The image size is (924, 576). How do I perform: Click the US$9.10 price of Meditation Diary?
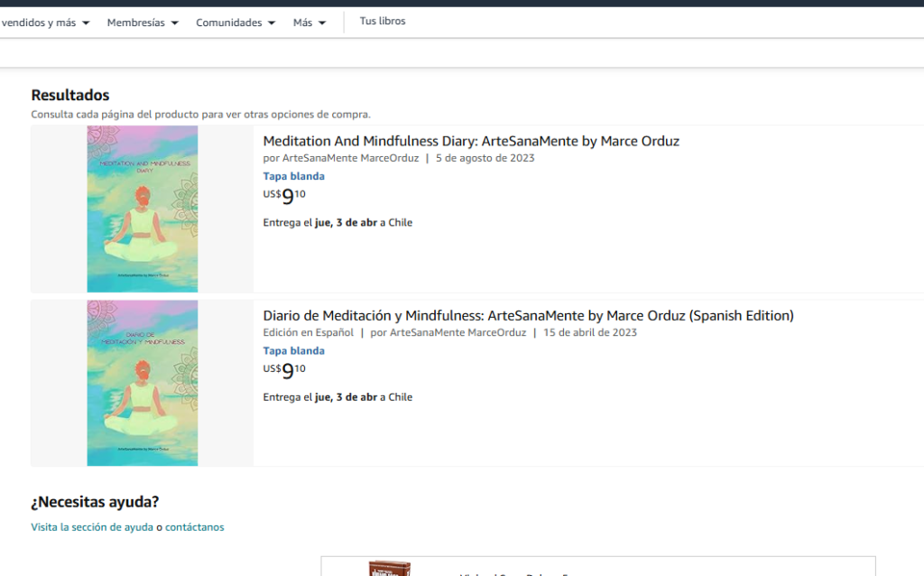click(x=284, y=196)
